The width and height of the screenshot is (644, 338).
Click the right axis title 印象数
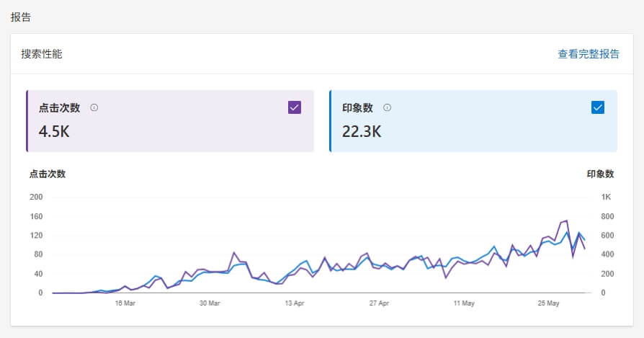click(x=600, y=174)
